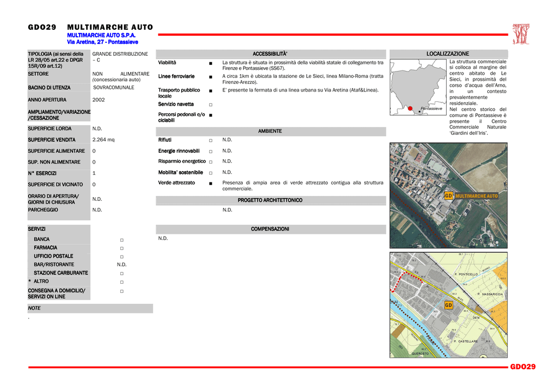This screenshot has height=392, width=555.
Task: Click the Pontassieve label on locator map
Action: pos(431,108)
